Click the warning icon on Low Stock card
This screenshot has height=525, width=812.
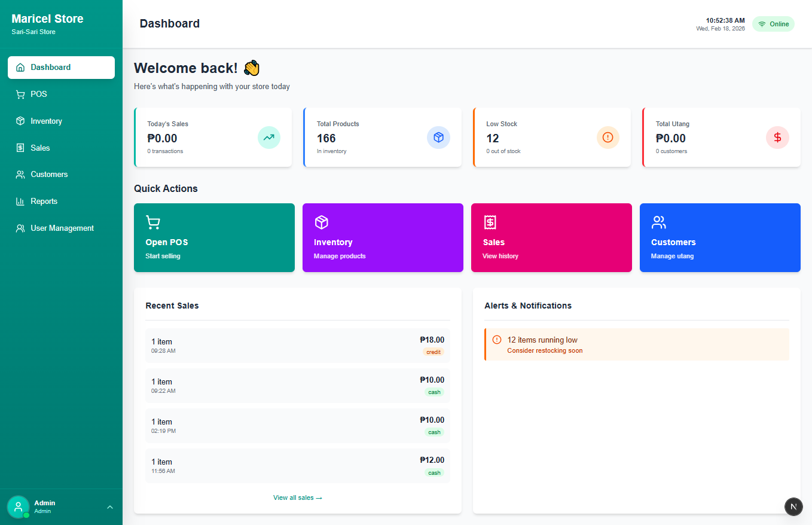608,138
